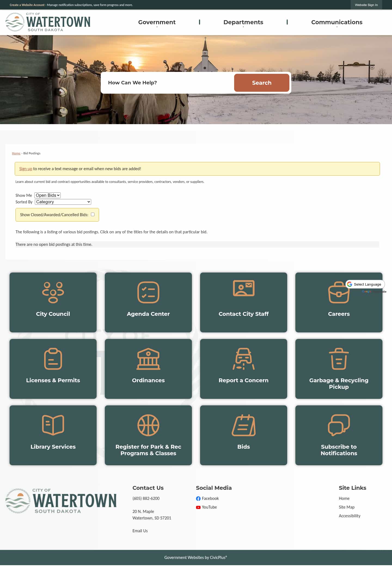Click the How Can We Help search field
The width and height of the screenshot is (392, 566).
pyautogui.click(x=167, y=83)
